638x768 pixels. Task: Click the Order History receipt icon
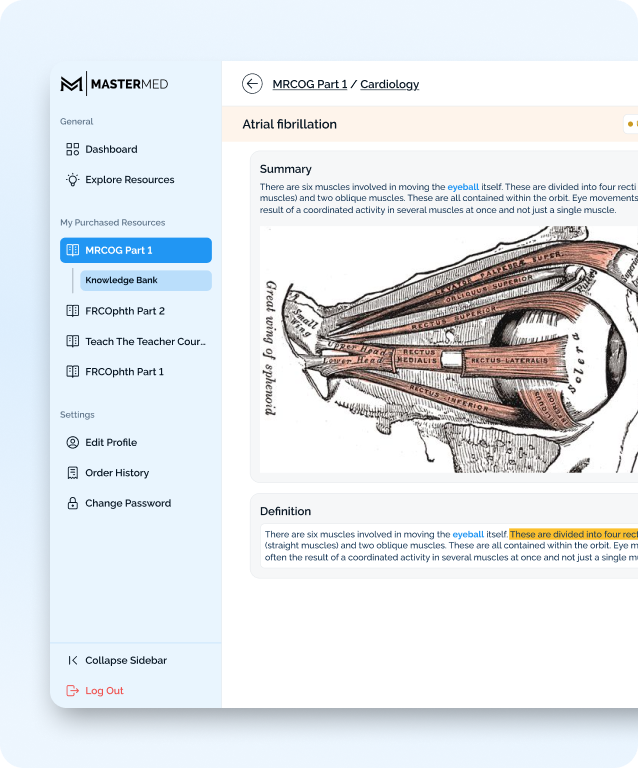pyautogui.click(x=72, y=473)
